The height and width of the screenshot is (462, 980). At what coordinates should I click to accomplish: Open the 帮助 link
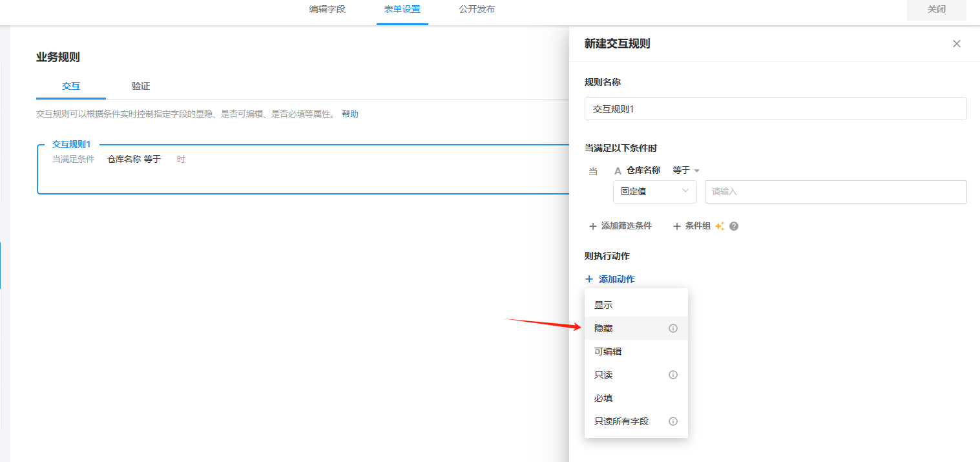click(349, 114)
